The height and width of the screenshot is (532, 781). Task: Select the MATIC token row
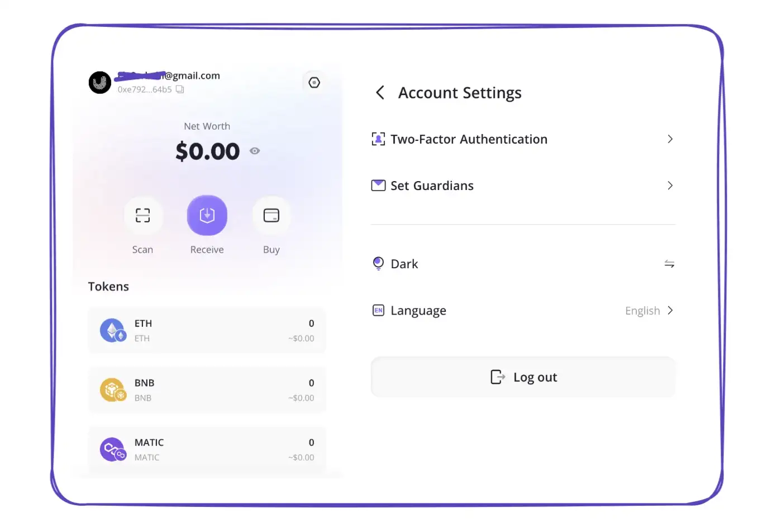(207, 449)
